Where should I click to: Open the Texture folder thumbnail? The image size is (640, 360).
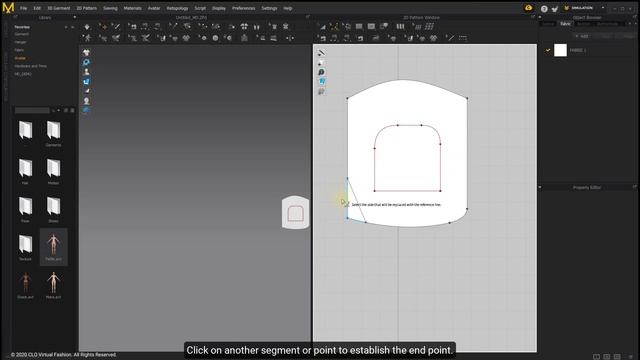(25, 247)
